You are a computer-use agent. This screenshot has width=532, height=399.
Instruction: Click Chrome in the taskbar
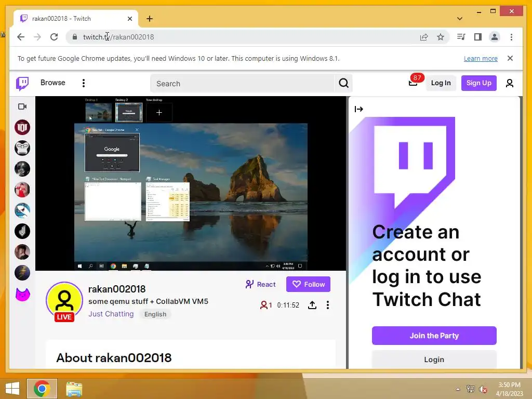tap(42, 389)
